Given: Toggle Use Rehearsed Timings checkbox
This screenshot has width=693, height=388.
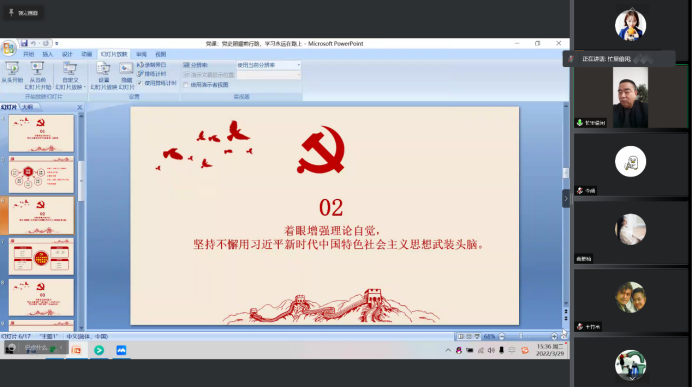Looking at the screenshot, I should 140,83.
